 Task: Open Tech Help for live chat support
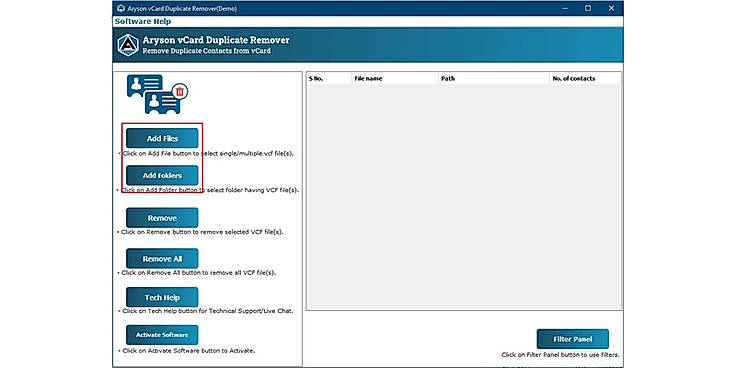(x=162, y=298)
